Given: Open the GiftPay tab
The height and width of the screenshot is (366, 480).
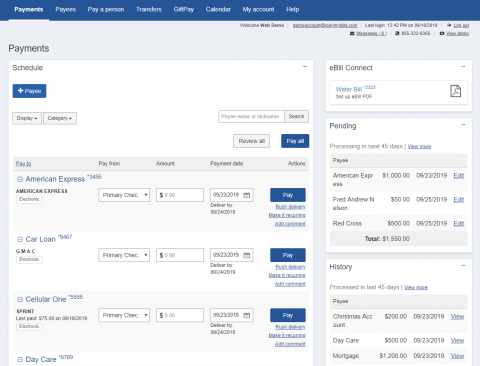Looking at the screenshot, I should click(x=184, y=9).
